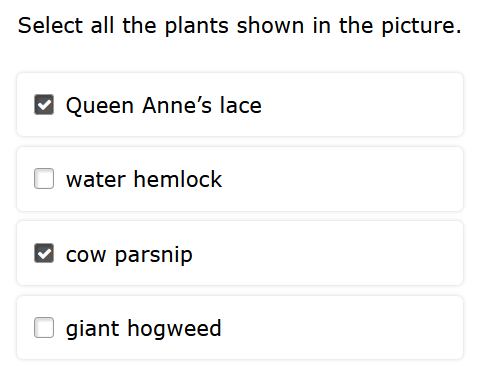Screen dimensions: 481x378
Task: Click the Queen Anne's lace label text
Action: click(x=164, y=106)
